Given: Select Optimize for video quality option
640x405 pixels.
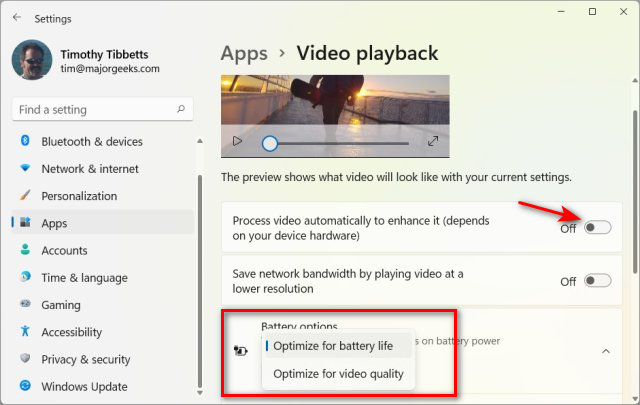Looking at the screenshot, I should click(x=338, y=374).
